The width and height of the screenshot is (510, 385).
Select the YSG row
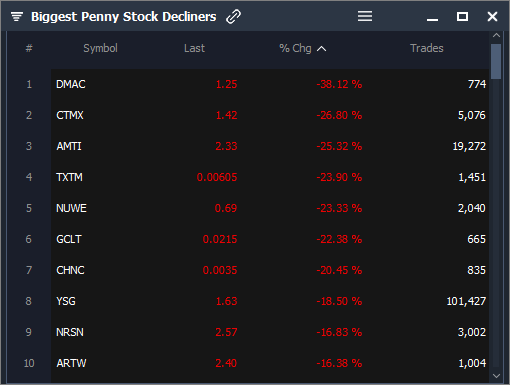(x=270, y=301)
